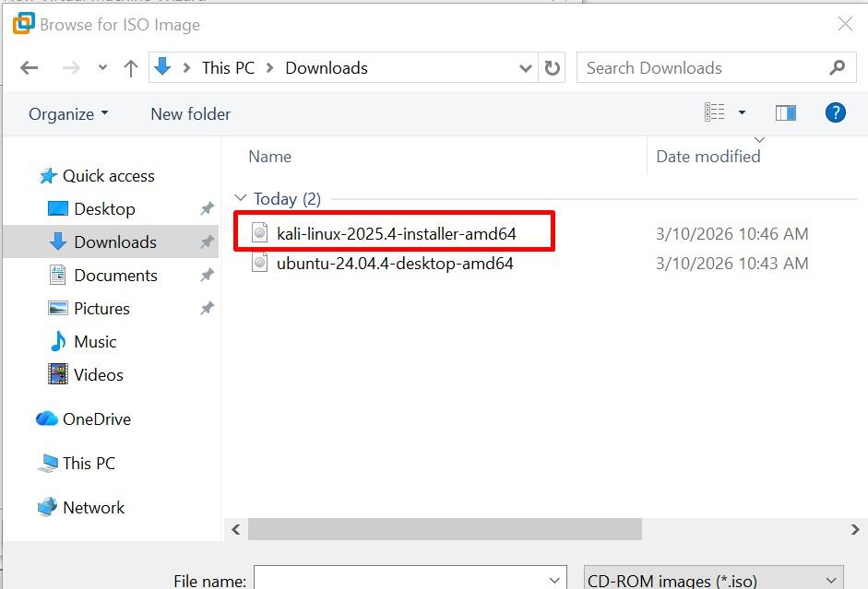Image resolution: width=868 pixels, height=589 pixels.
Task: Expand the address bar history dropdown
Action: point(526,68)
